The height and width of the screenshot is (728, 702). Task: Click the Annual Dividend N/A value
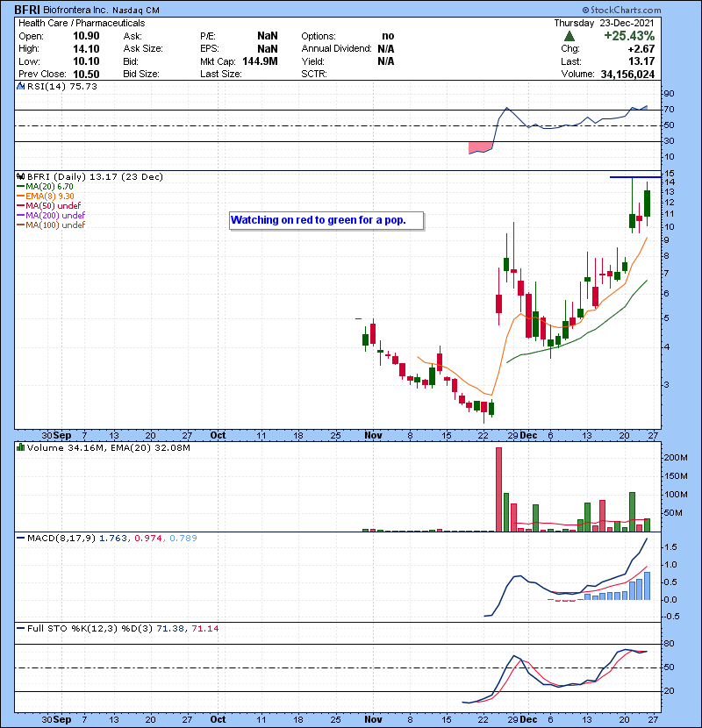coord(385,49)
